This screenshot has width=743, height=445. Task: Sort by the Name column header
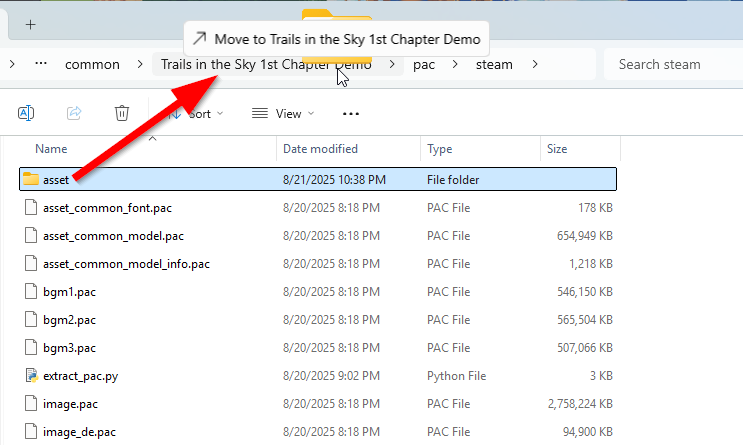point(51,149)
